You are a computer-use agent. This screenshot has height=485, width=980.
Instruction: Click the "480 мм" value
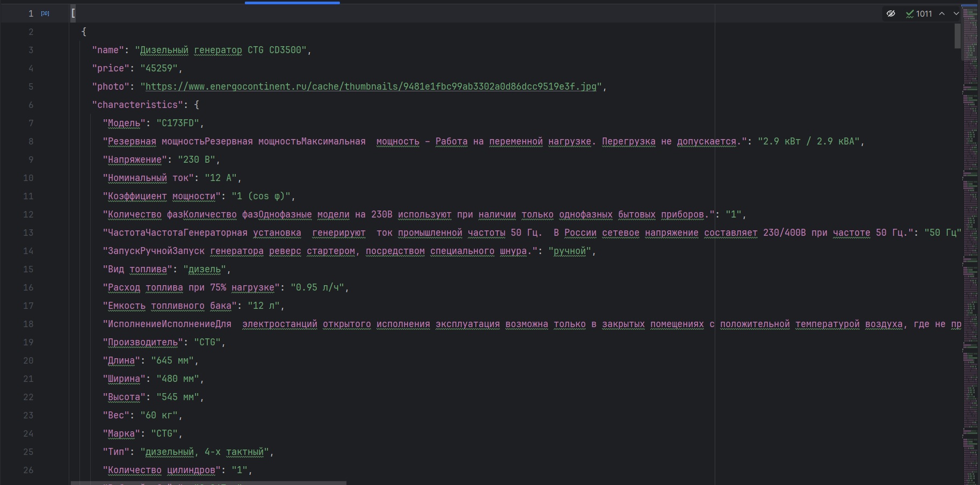pyautogui.click(x=178, y=379)
